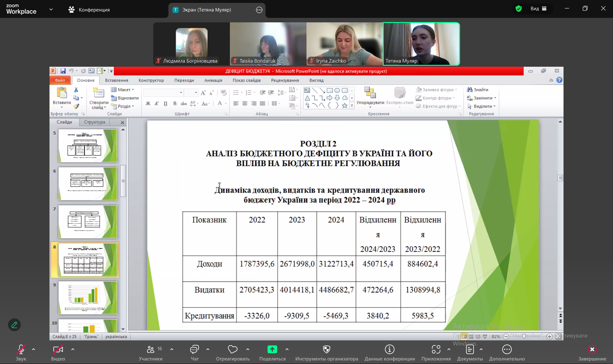Click the PowerPoint Save icon

point(63,71)
